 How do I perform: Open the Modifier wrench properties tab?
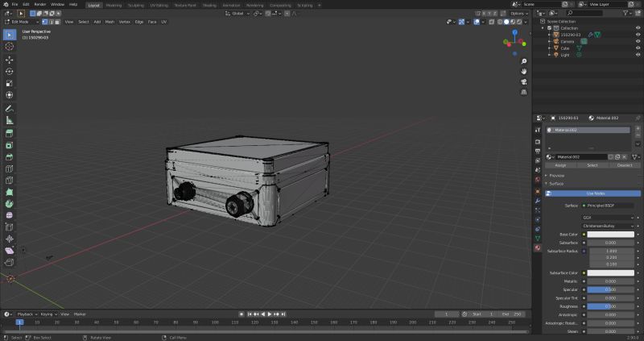click(x=538, y=201)
